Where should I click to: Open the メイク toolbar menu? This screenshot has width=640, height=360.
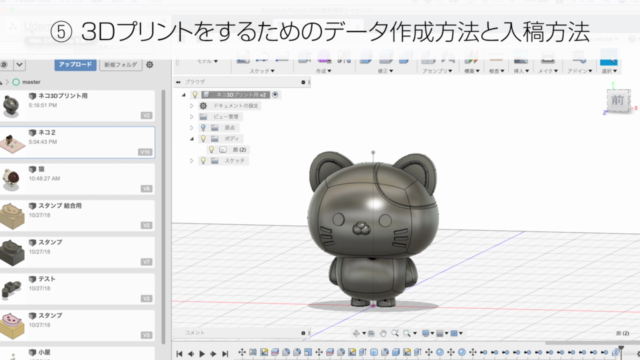548,71
